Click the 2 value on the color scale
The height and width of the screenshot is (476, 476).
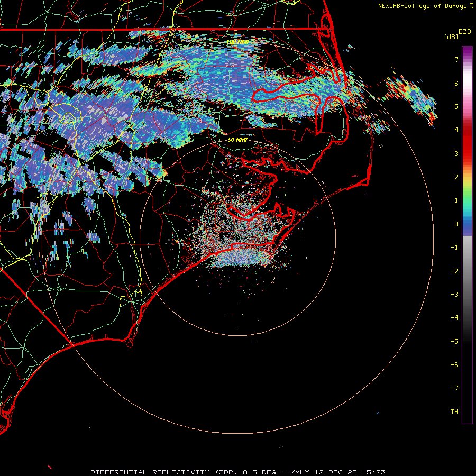456,177
